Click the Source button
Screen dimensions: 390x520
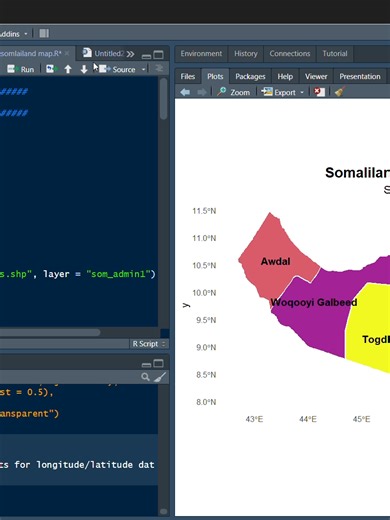pos(117,69)
